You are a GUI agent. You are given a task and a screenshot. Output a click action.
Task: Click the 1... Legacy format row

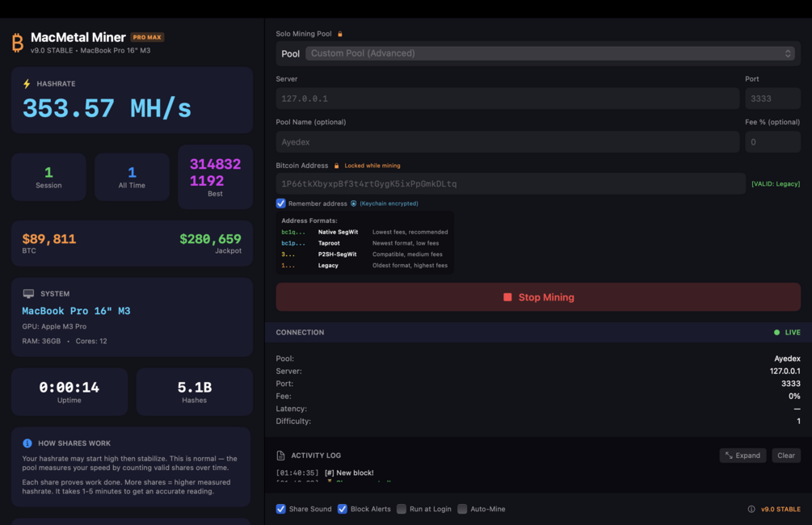click(364, 266)
